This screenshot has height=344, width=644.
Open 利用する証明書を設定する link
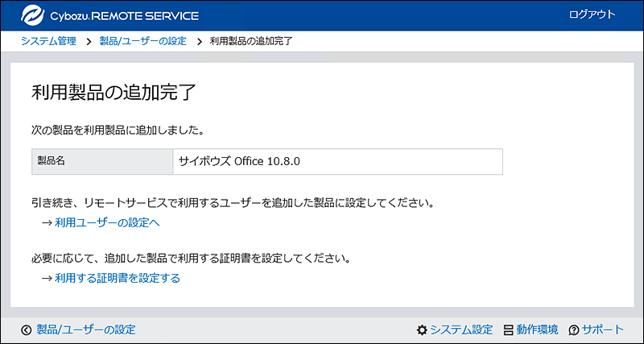(x=118, y=279)
